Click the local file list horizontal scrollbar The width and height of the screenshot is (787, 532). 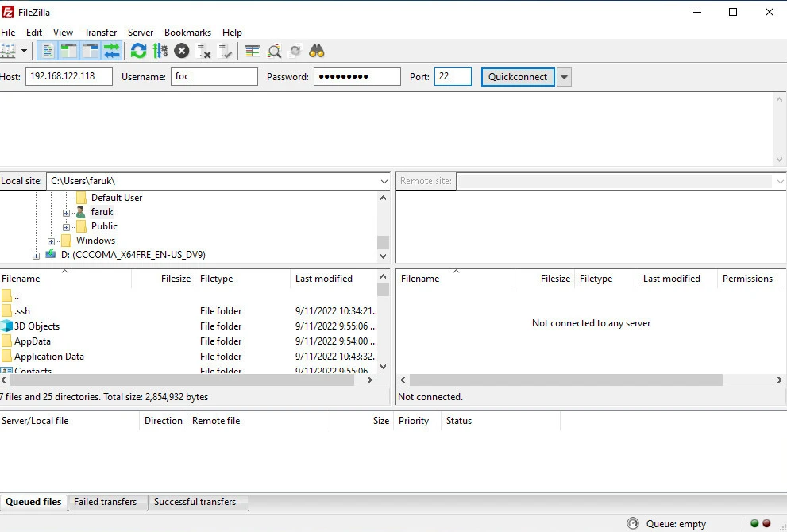tap(183, 380)
